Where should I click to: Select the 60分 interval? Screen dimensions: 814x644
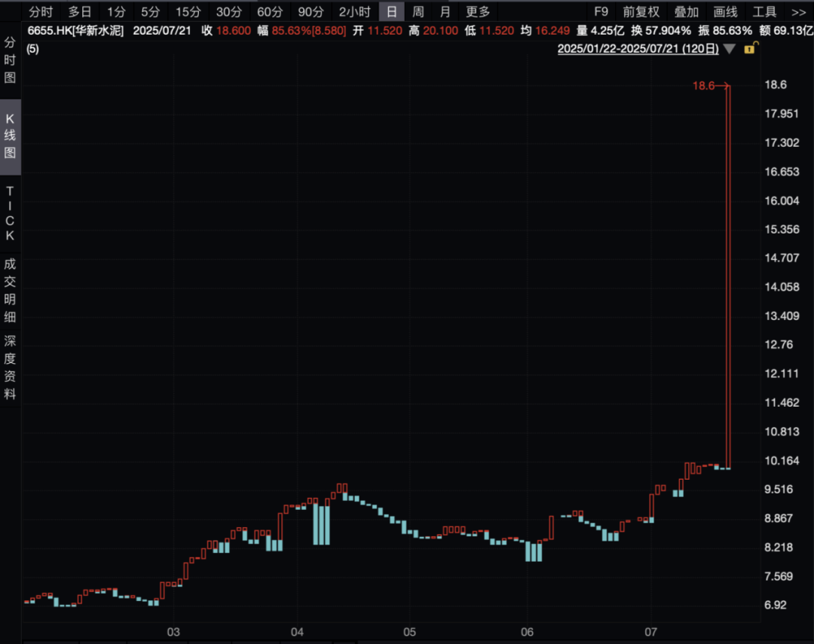point(269,12)
